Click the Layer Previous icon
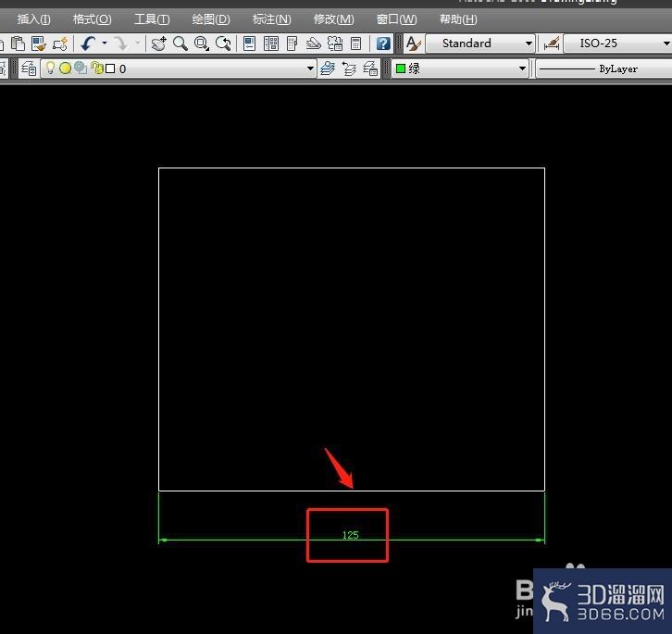The width and height of the screenshot is (672, 634). coord(349,68)
